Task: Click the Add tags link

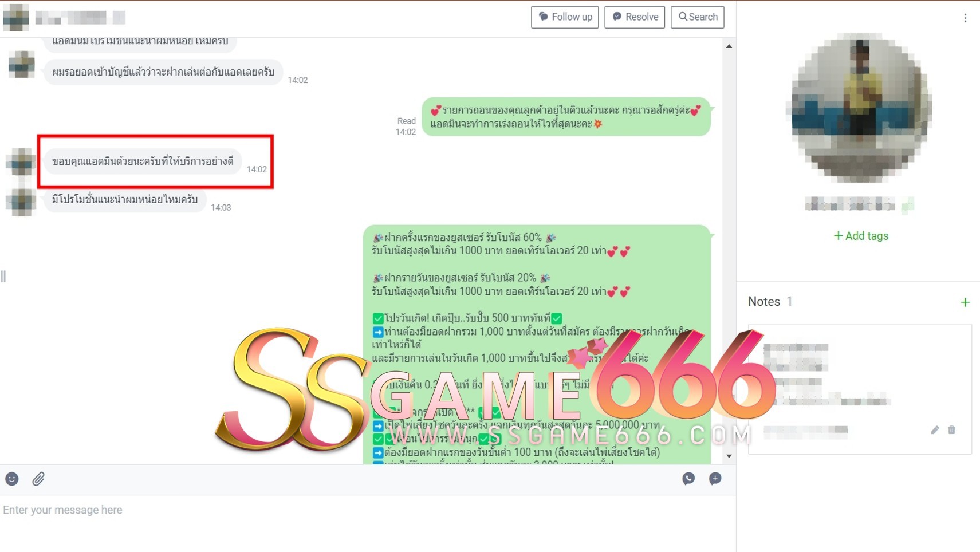Action: (861, 236)
